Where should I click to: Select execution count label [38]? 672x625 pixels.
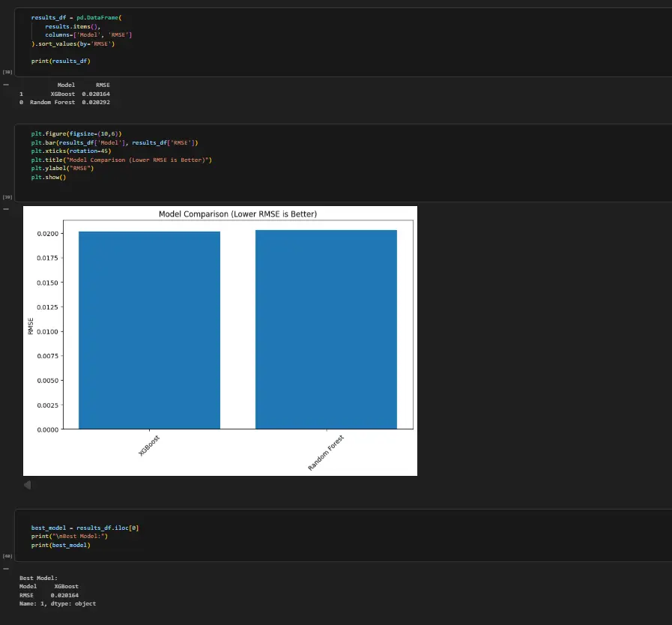7,72
